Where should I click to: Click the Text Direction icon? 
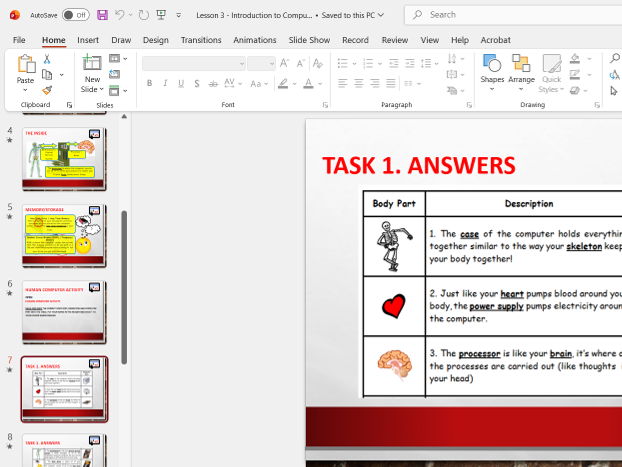coord(452,59)
